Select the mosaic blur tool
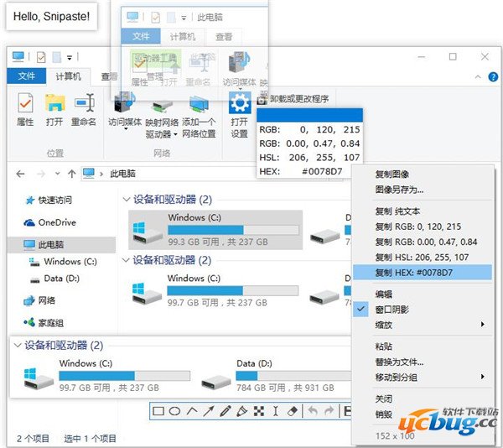 (x=259, y=411)
